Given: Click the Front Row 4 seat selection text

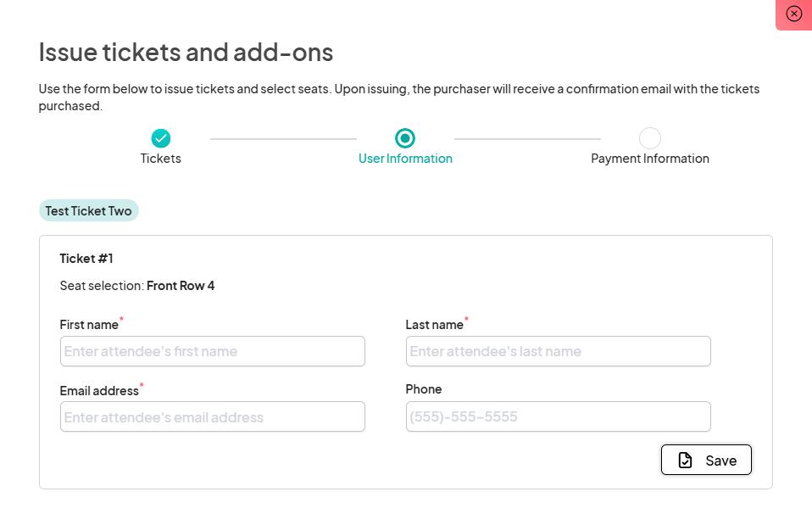Looking at the screenshot, I should (x=181, y=286).
